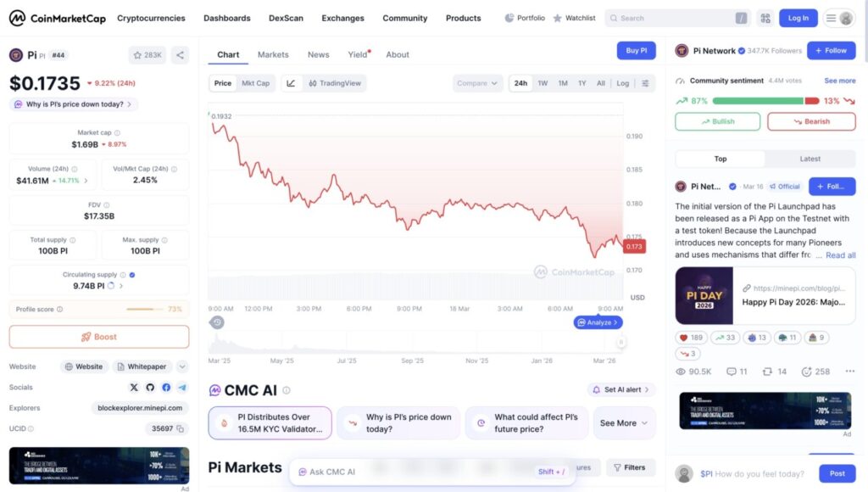Open Pi's X (Twitter) profile icon
This screenshot has height=492, width=868.
click(x=134, y=387)
